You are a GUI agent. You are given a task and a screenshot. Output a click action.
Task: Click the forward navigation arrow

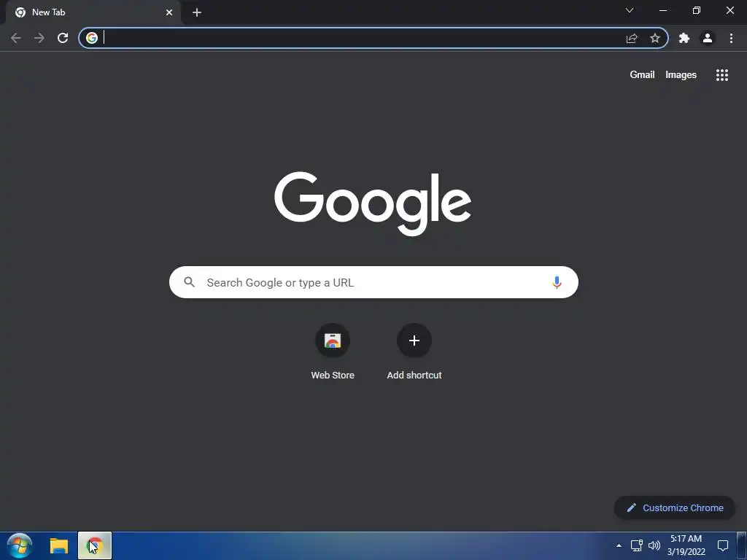pos(39,38)
